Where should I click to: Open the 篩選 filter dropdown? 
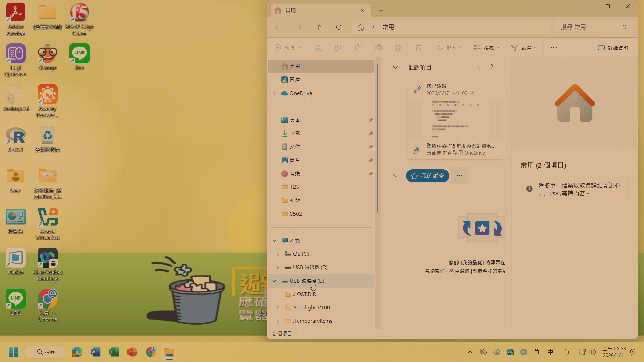click(524, 48)
